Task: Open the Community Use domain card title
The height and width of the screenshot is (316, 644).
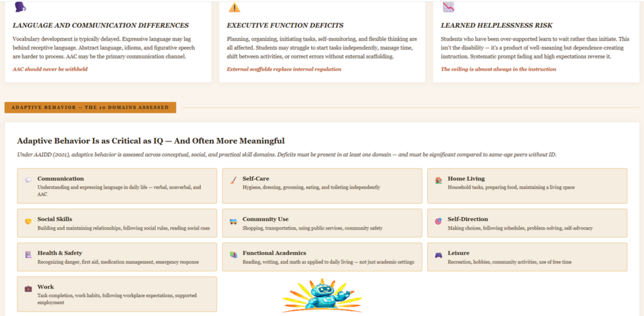Action: (x=265, y=220)
